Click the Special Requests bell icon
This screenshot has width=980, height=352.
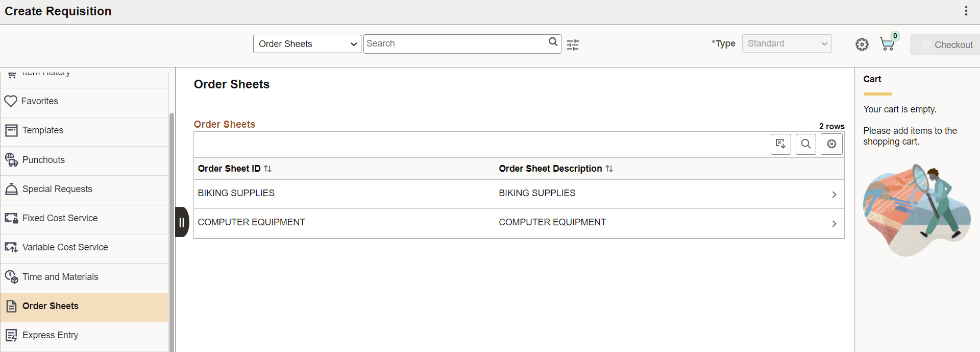(11, 189)
